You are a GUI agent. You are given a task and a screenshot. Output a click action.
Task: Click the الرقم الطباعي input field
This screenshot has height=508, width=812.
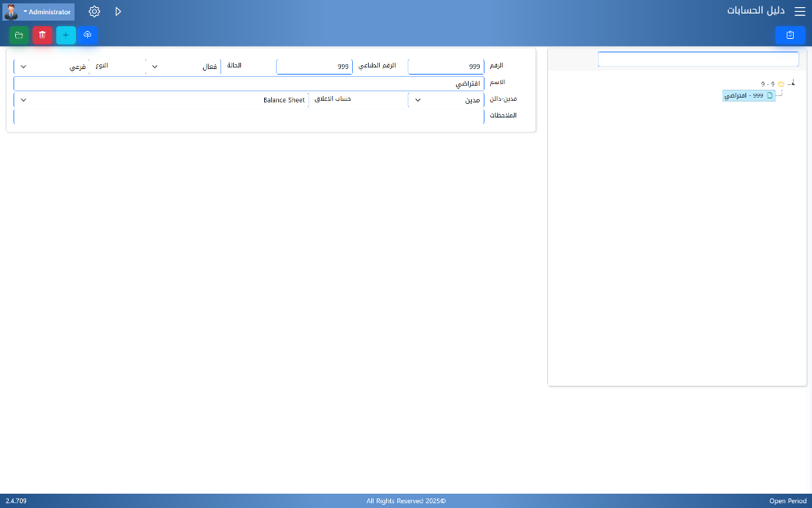point(314,67)
